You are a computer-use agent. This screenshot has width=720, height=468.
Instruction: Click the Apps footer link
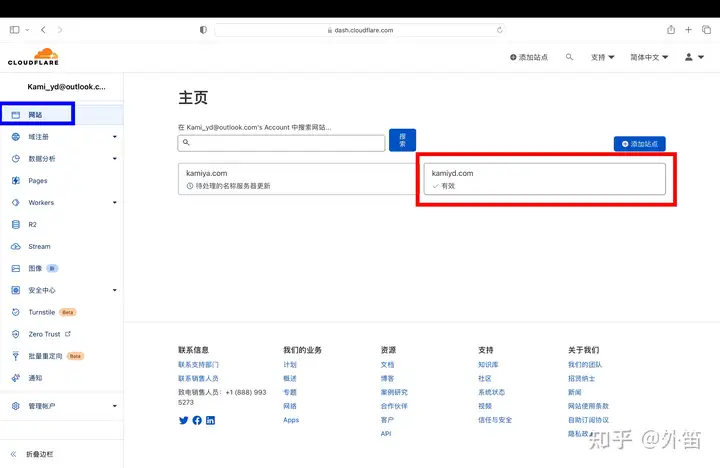tap(291, 420)
